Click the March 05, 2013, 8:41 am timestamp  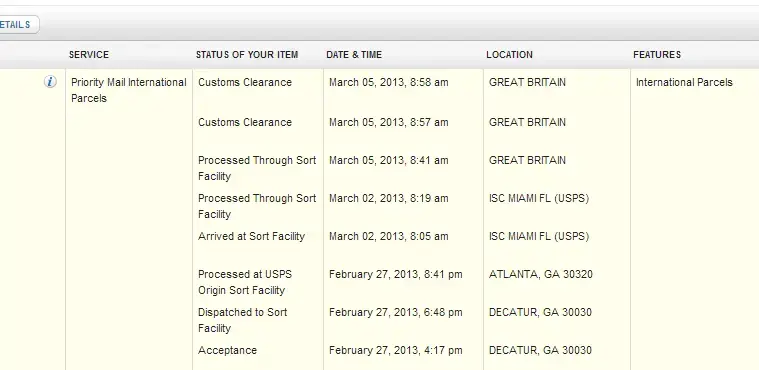point(389,160)
